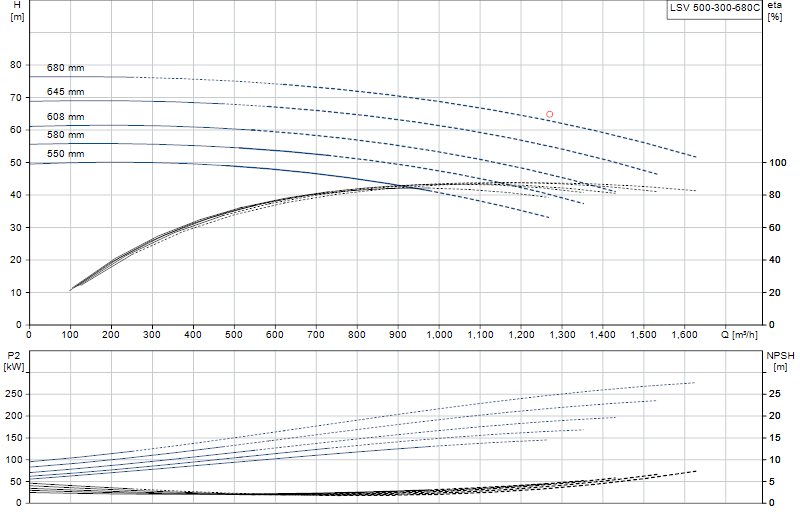Click the P2 [kW] power axis title
This screenshot has height=520, width=800.
[14, 361]
